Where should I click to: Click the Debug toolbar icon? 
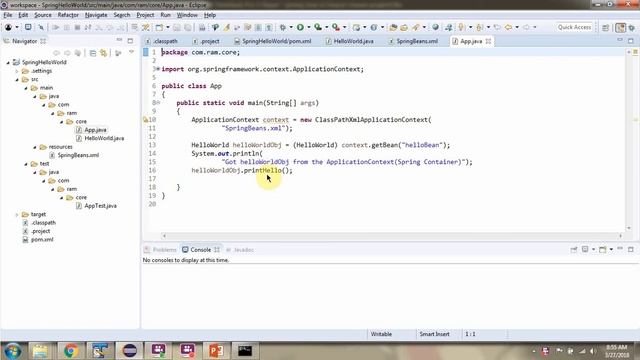tap(282, 27)
